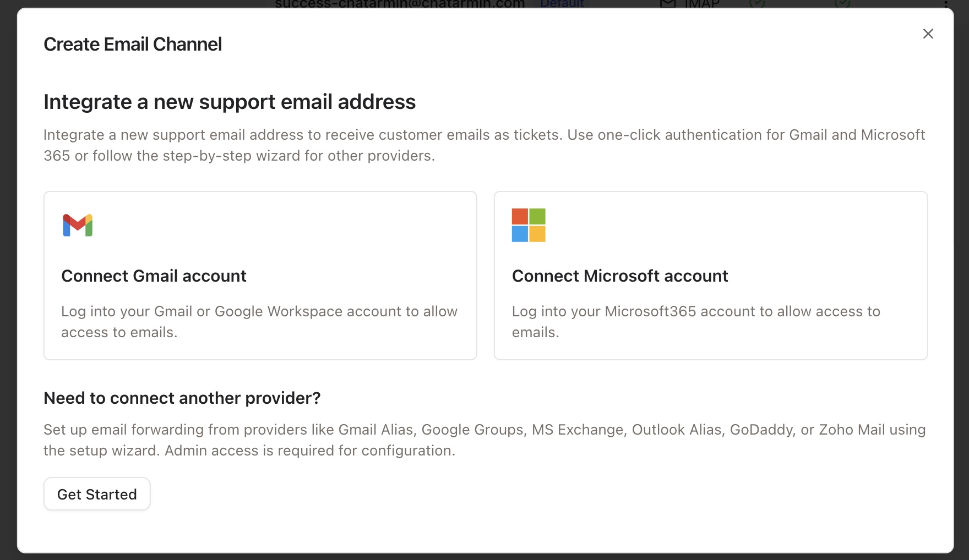The height and width of the screenshot is (560, 969).
Task: Click the Default badge behind the dialog
Action: 562,4
